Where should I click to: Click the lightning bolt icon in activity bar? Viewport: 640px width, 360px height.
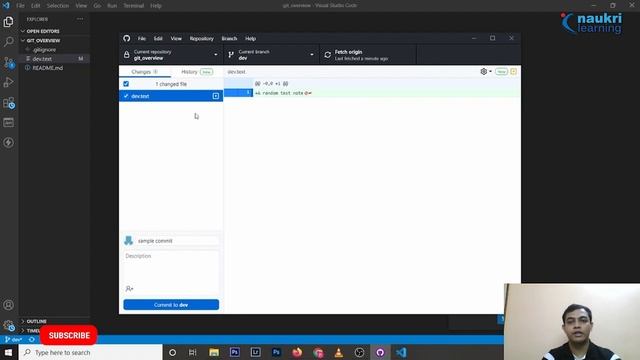click(x=8, y=142)
